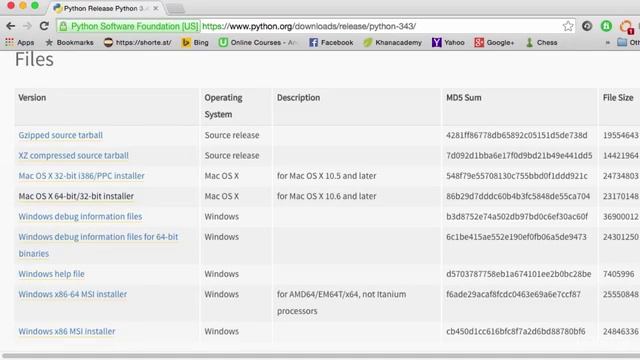Reload the page with the refresh icon
This screenshot has width=640, height=360.
tap(44, 26)
